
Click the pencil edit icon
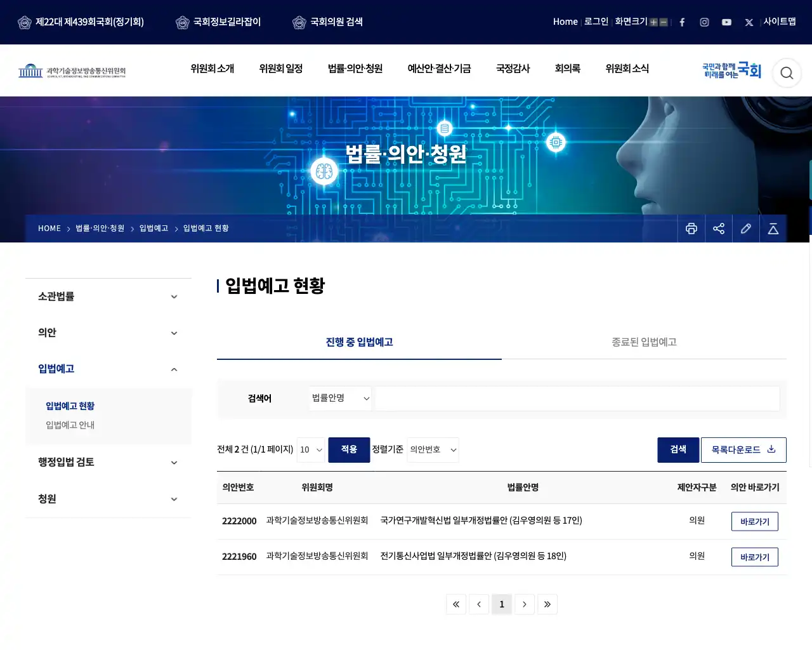(x=746, y=229)
